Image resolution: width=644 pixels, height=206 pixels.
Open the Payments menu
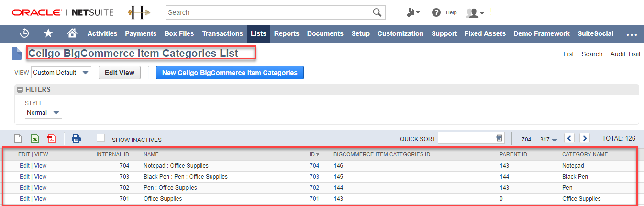(141, 33)
